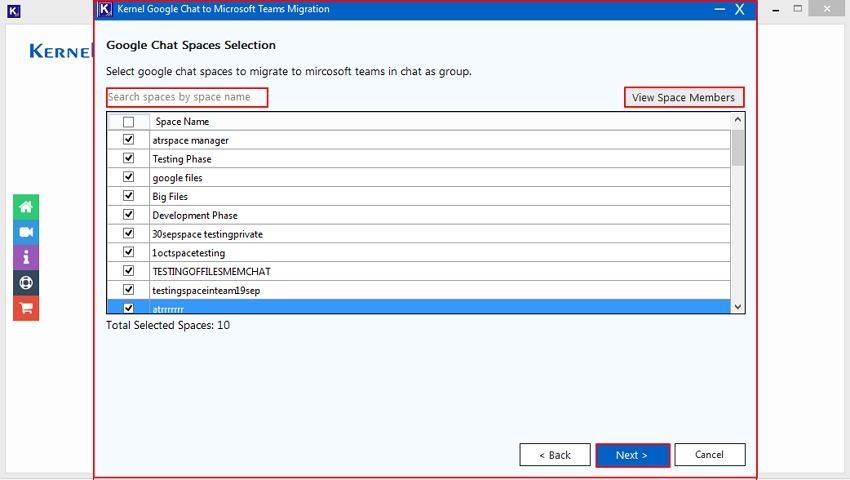Select the TESTINGOFFILESMEMCHAT row text
Screen dimensions: 850x480
click(211, 272)
